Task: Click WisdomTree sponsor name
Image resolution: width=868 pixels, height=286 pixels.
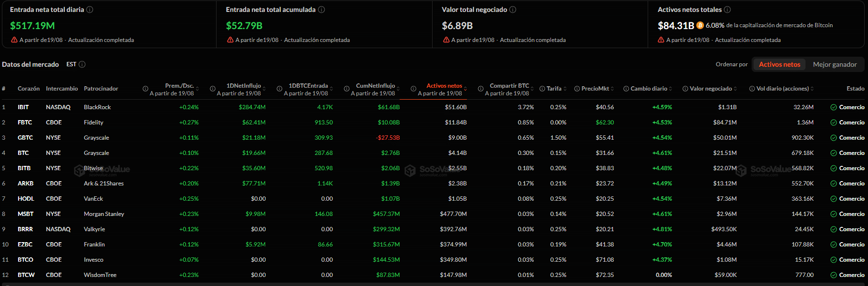Action: click(x=100, y=275)
